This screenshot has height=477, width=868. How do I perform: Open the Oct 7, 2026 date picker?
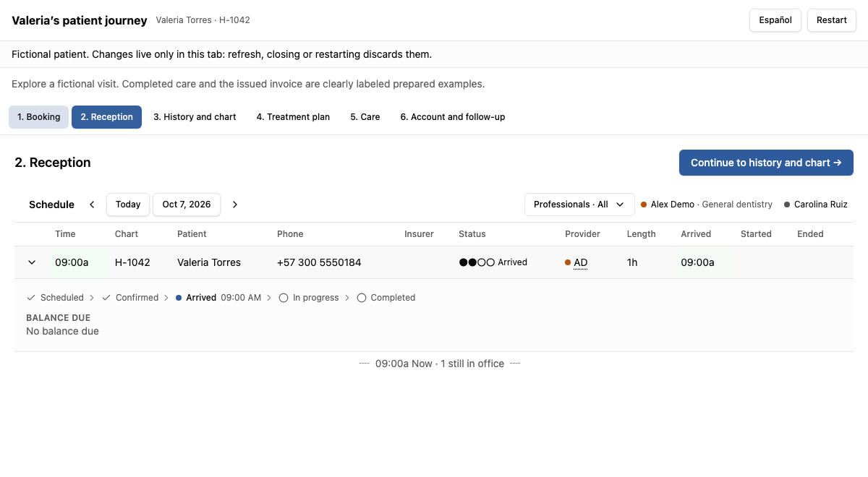(187, 205)
